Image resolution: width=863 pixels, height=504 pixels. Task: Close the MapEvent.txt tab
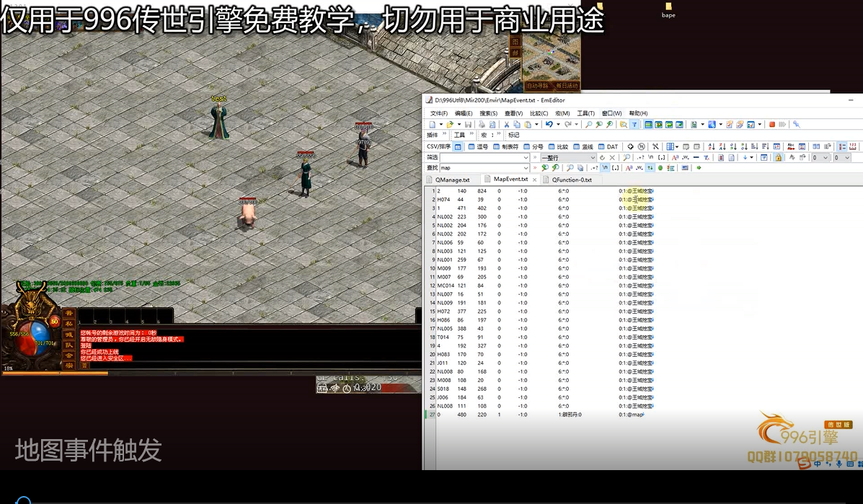click(534, 180)
